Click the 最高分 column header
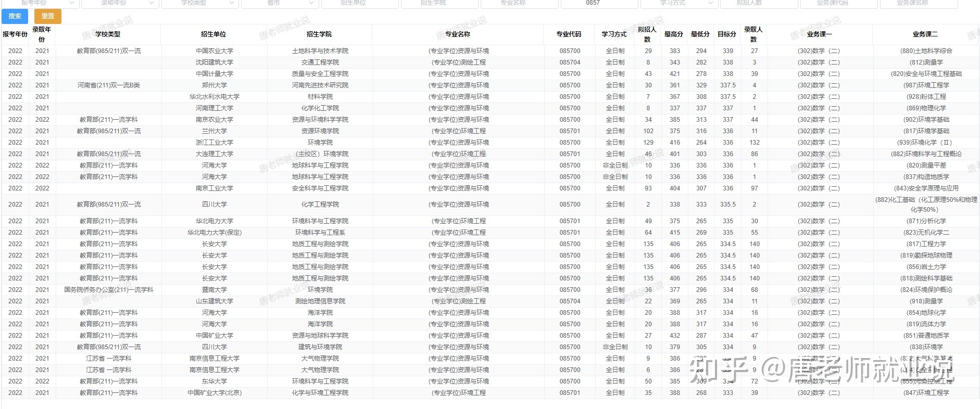 click(x=674, y=34)
